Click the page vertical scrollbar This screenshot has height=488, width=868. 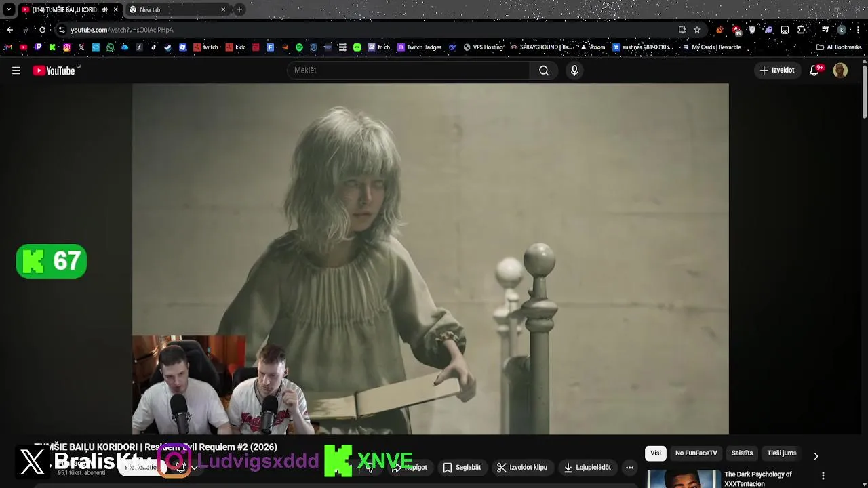click(x=864, y=91)
